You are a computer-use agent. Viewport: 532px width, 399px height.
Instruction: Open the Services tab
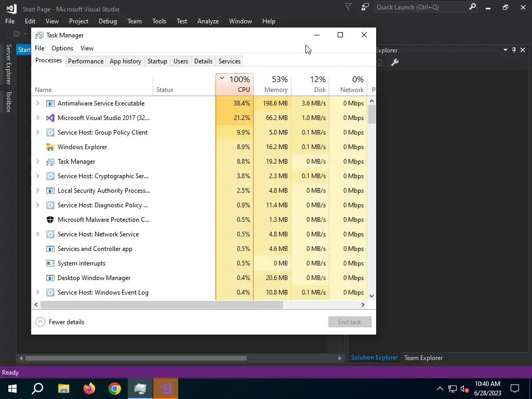coord(229,61)
